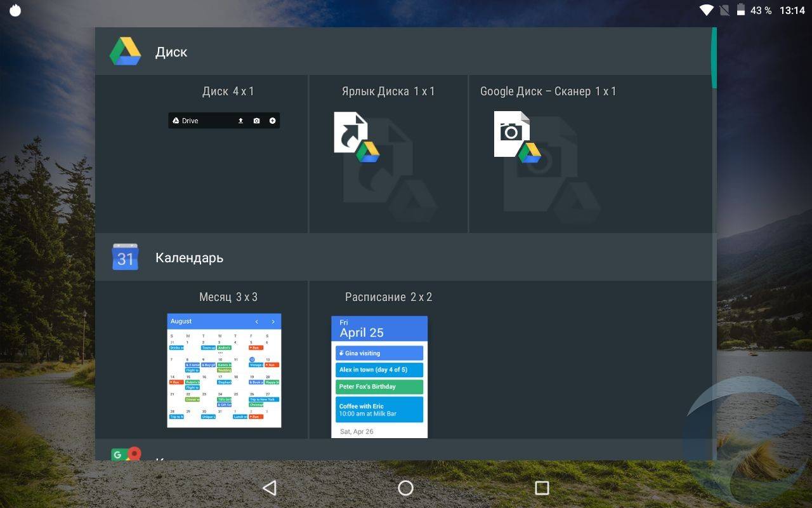Click the teal scrollbar on widget list
This screenshot has width=812, height=508.
[x=714, y=58]
